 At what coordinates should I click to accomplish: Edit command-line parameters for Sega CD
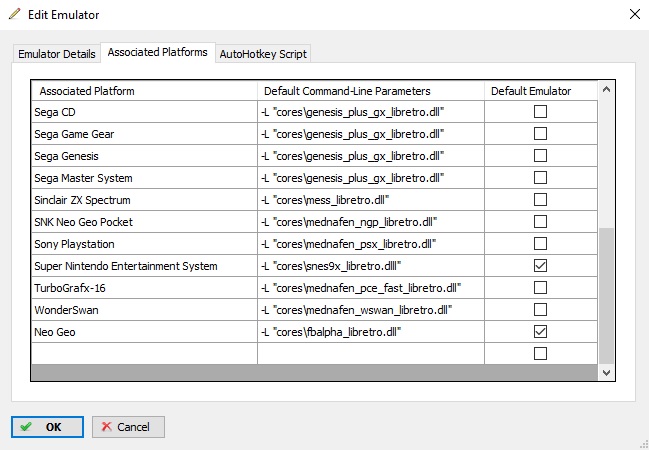tap(371, 112)
